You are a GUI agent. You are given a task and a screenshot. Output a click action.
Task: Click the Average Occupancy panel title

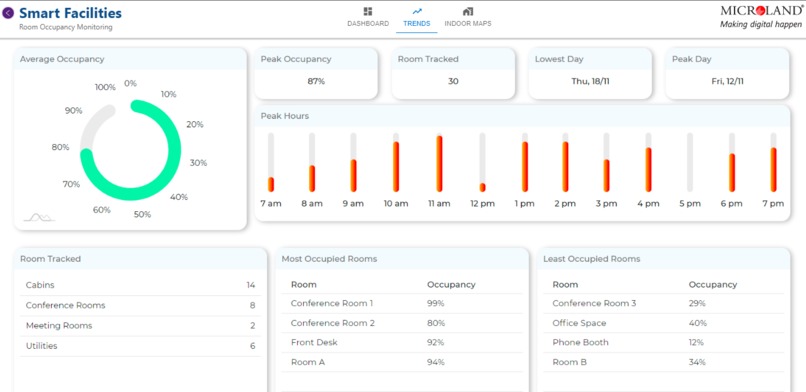62,59
